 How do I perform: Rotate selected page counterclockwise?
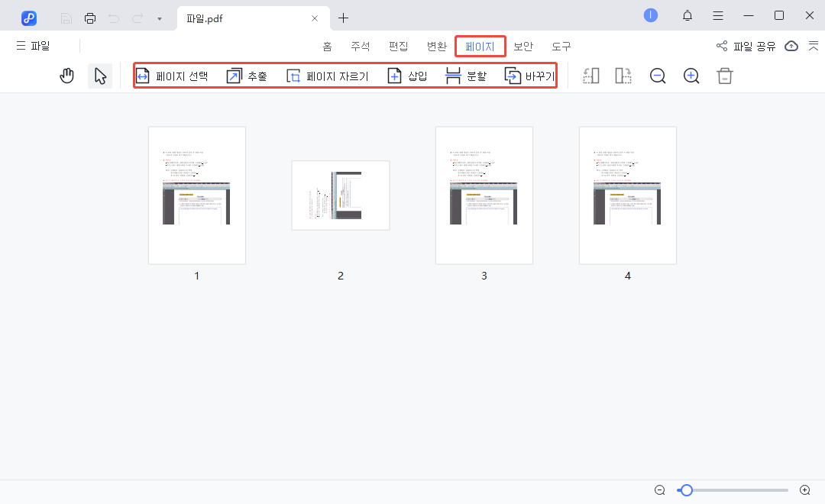click(590, 76)
